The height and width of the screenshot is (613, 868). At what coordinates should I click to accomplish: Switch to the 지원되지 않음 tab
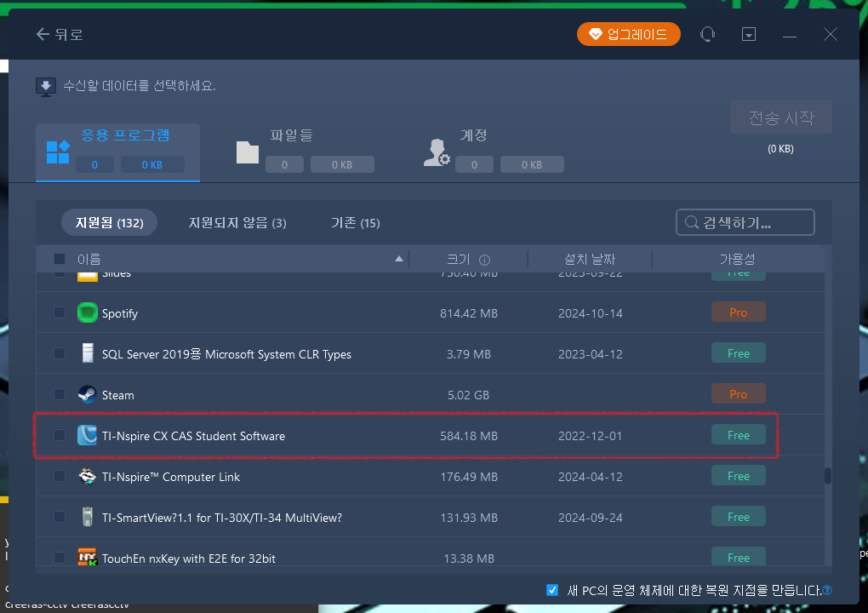(x=237, y=222)
